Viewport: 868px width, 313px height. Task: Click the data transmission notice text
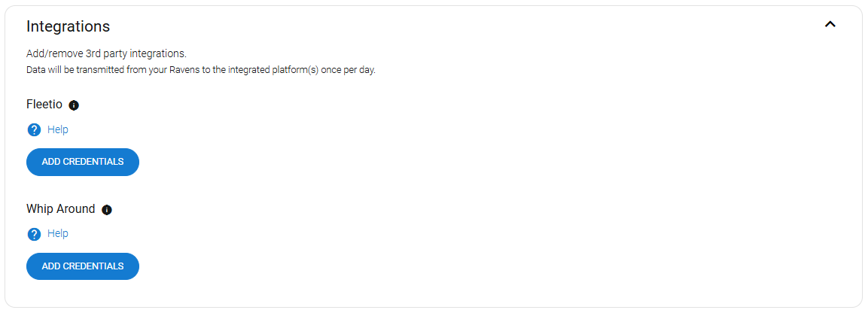[x=200, y=70]
